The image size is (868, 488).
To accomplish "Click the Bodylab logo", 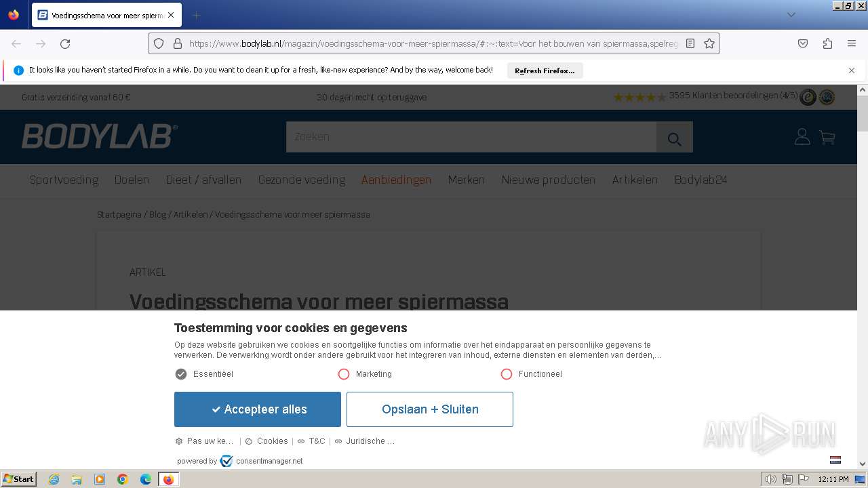I will 100,136.
